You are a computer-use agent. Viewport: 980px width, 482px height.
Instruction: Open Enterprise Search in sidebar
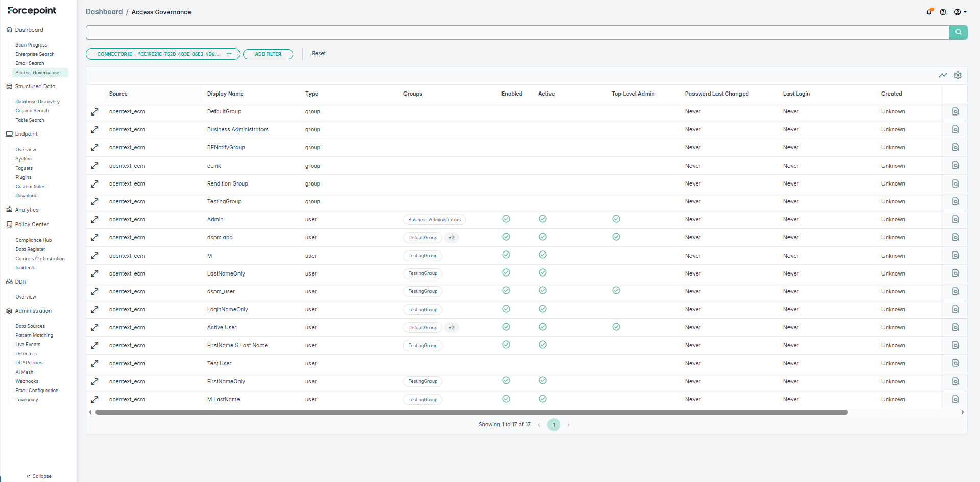click(x=35, y=54)
